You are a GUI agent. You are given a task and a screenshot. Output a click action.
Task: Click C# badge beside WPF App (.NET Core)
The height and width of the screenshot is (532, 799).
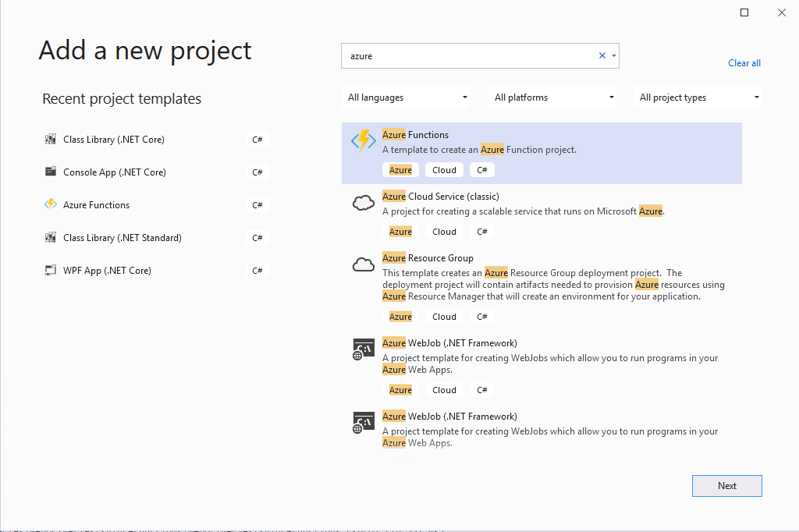[257, 271]
